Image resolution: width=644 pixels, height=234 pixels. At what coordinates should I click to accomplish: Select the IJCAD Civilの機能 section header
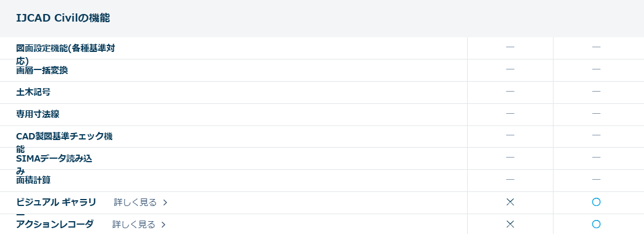point(63,18)
